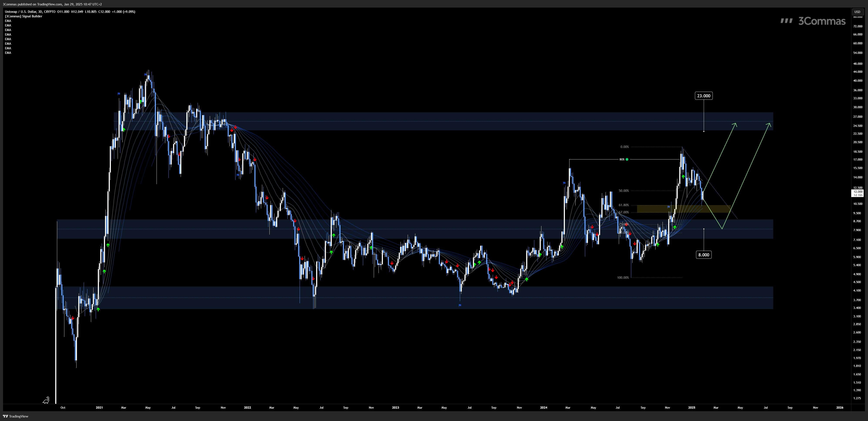Click the current price label 12.000 with countdown

[858, 193]
